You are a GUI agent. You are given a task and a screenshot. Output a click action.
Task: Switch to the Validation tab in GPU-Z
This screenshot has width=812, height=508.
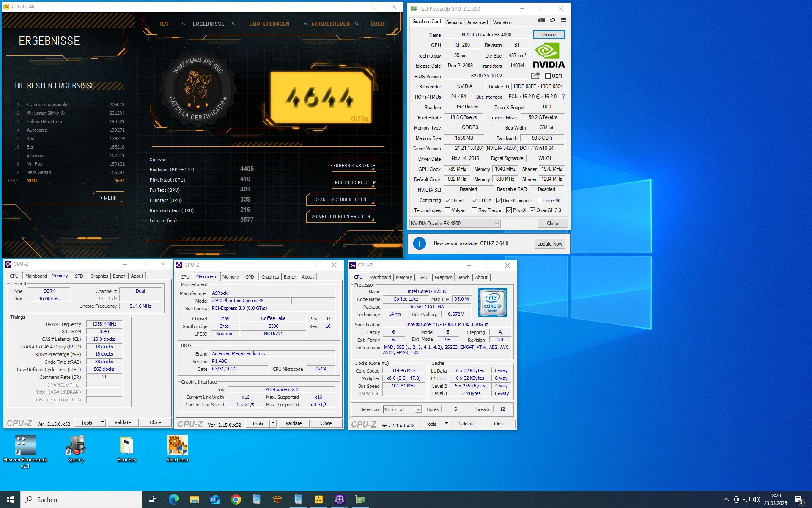point(502,22)
